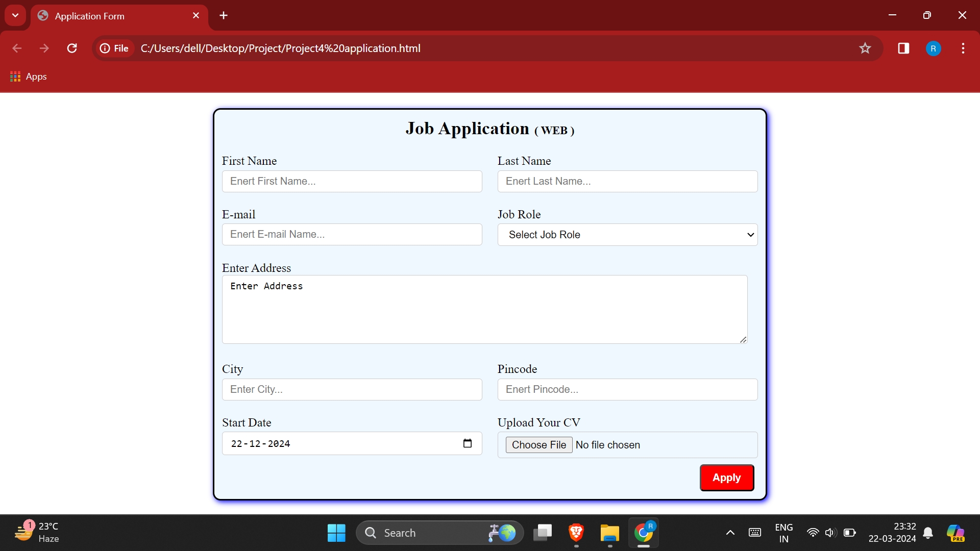980x551 pixels.
Task: Open File Explorer from the taskbar
Action: click(609, 533)
